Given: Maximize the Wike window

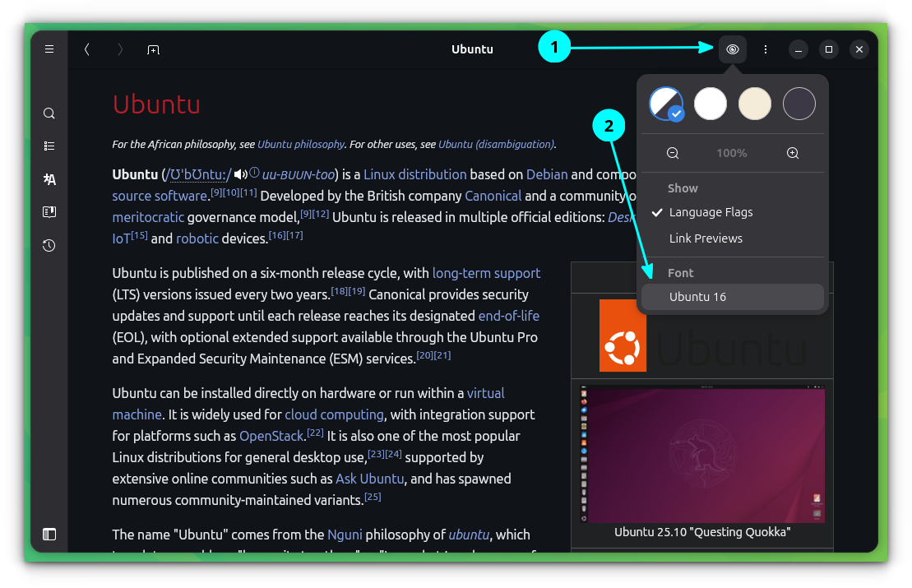Looking at the screenshot, I should (x=829, y=49).
